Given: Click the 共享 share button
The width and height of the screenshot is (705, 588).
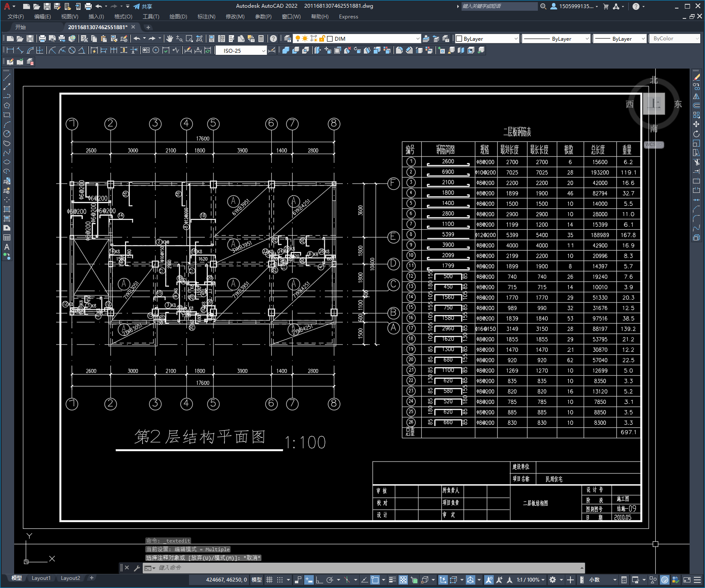Looking at the screenshot, I should [143, 6].
